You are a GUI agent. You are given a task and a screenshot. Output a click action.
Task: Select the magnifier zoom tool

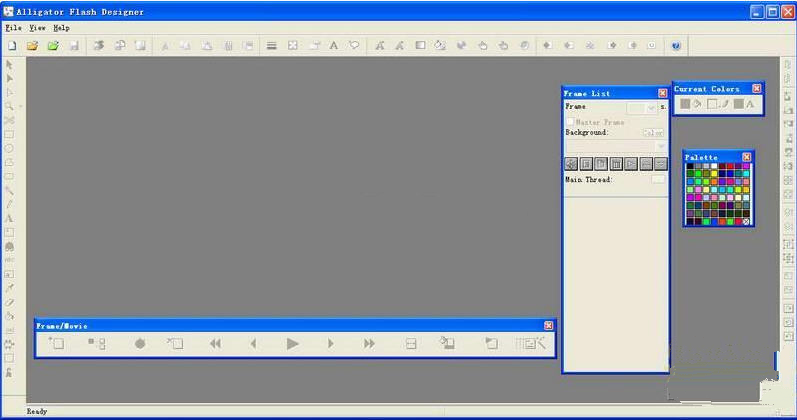9,106
